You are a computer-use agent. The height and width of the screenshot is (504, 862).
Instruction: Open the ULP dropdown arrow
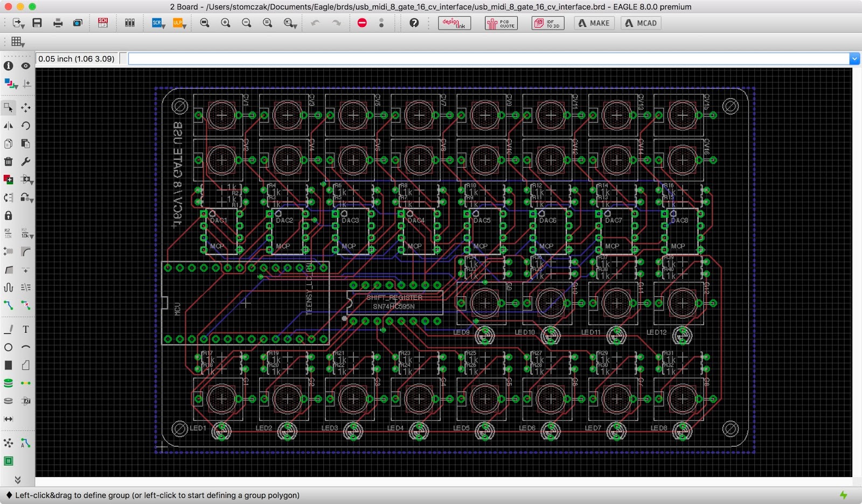(184, 26)
